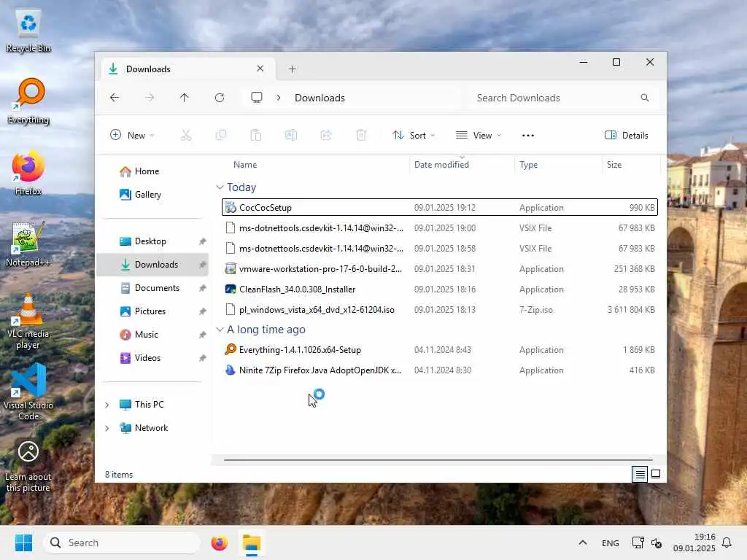Expand This PC in navigation pane
Viewport: 747px width, 560px height.
tap(107, 405)
